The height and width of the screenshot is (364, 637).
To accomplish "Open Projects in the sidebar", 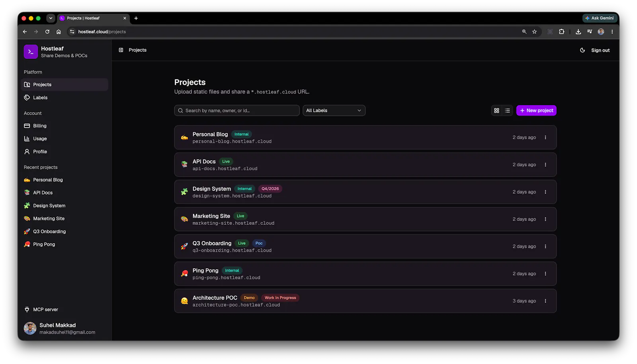I will coord(64,85).
